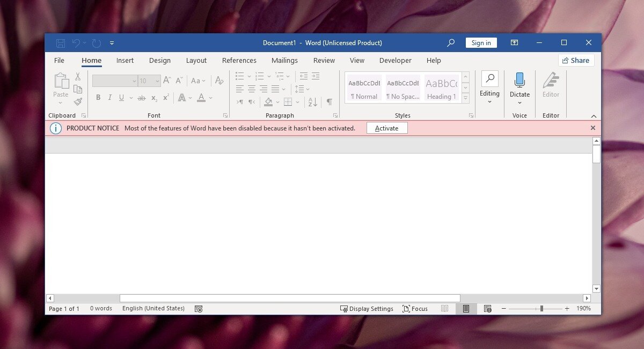Click the Clear All Formatting icon
The height and width of the screenshot is (349, 644).
point(219,81)
